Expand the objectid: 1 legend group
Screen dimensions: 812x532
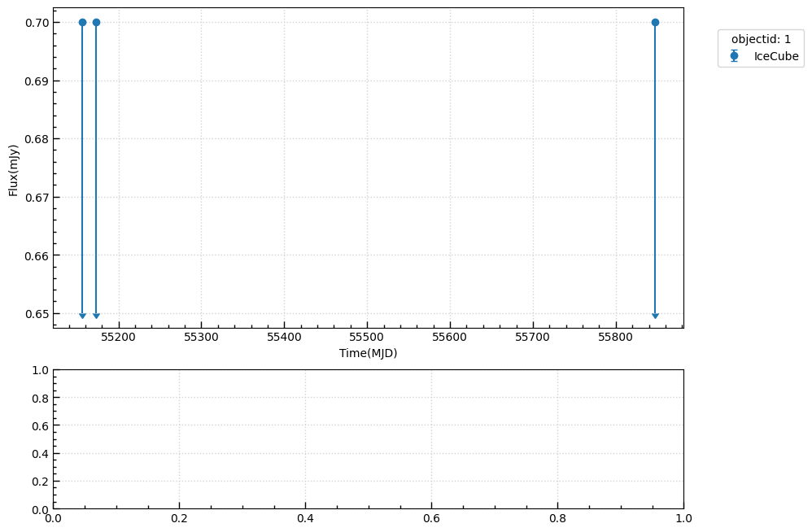760,37
